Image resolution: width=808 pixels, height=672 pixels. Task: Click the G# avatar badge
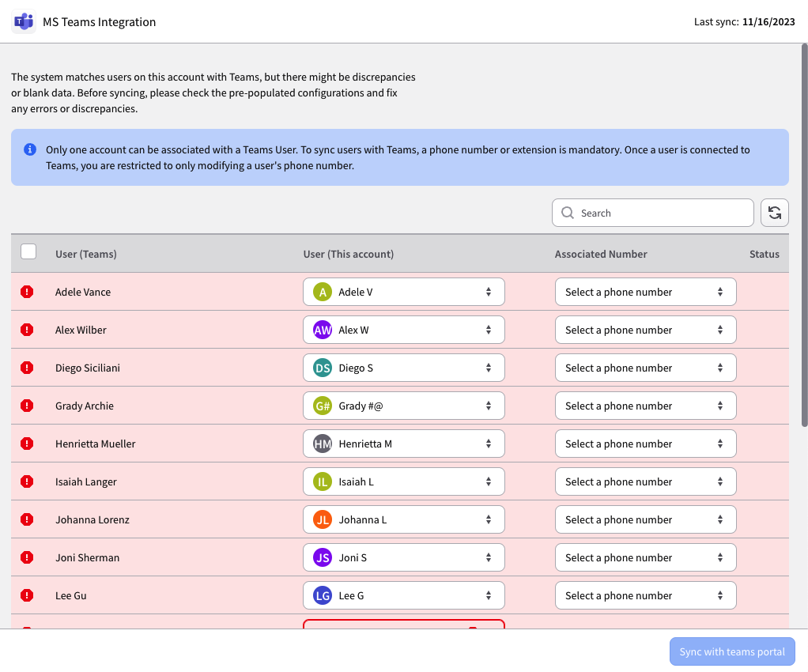pyautogui.click(x=323, y=406)
